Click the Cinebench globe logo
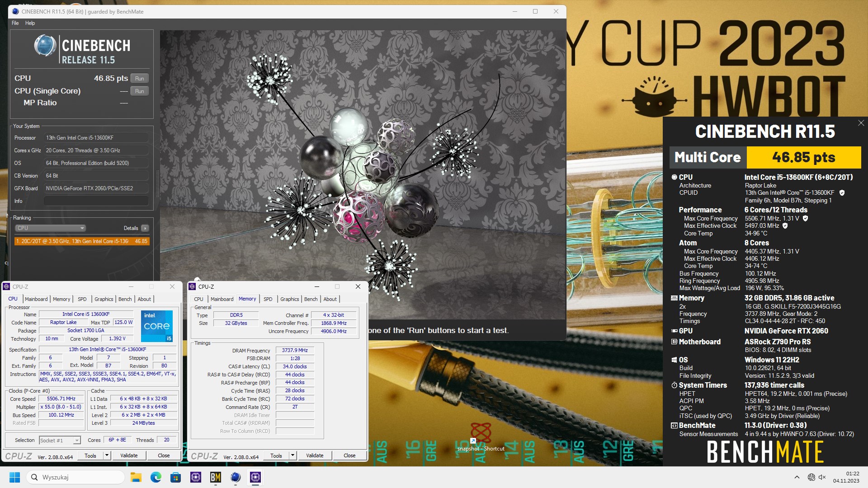The image size is (868, 488). pyautogui.click(x=45, y=46)
